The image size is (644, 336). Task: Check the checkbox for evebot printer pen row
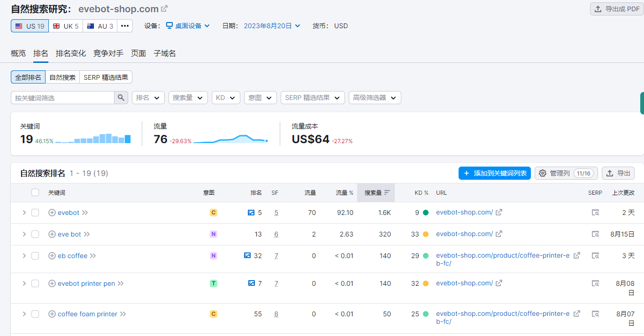coord(35,283)
